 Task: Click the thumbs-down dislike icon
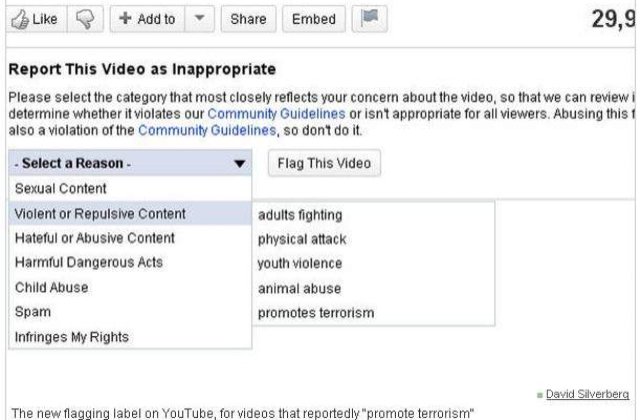point(85,19)
